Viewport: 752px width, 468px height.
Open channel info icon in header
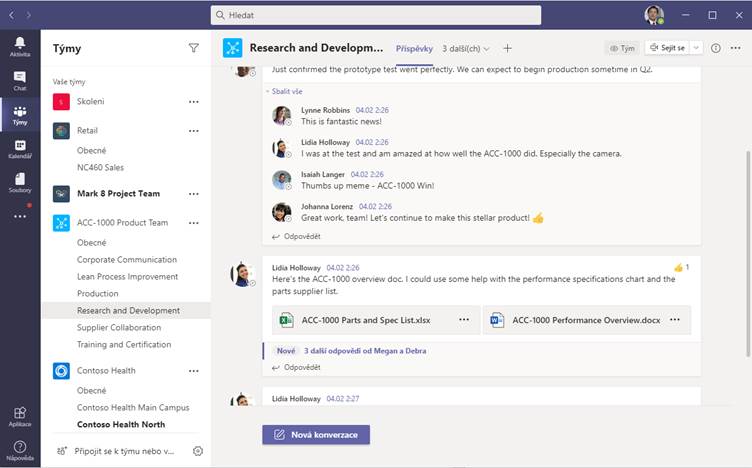coord(716,48)
